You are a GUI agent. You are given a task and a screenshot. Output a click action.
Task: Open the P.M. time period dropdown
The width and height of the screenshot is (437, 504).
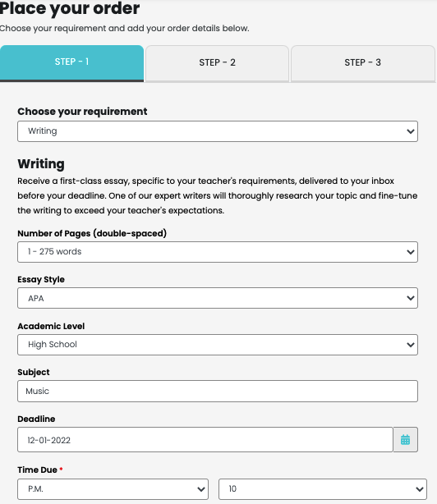click(113, 489)
